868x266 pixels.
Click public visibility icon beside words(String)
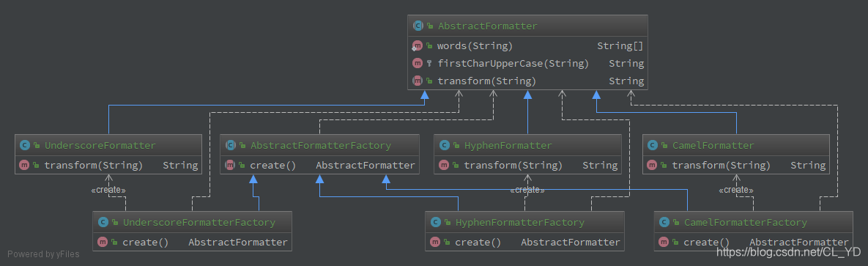click(429, 46)
